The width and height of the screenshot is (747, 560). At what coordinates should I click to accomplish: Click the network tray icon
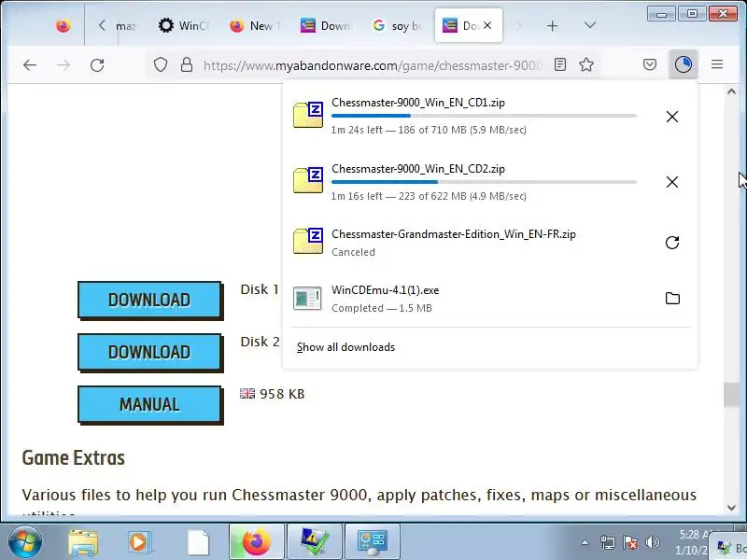[608, 542]
